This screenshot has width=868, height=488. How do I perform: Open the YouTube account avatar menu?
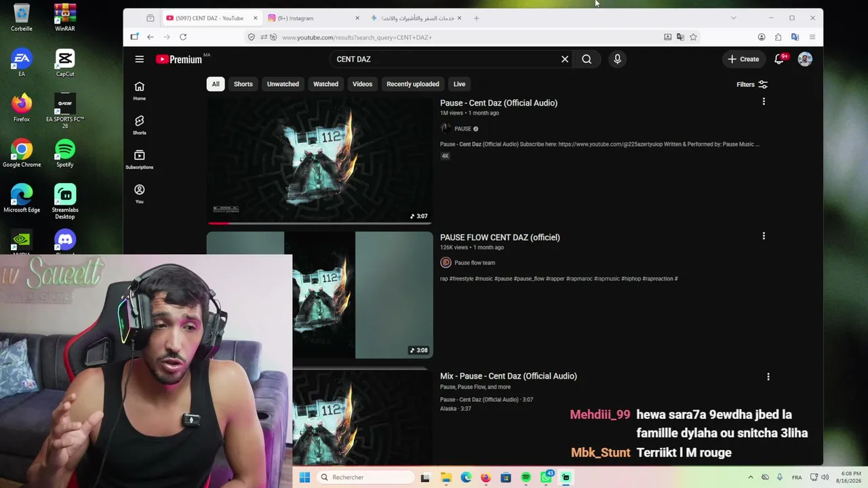805,59
